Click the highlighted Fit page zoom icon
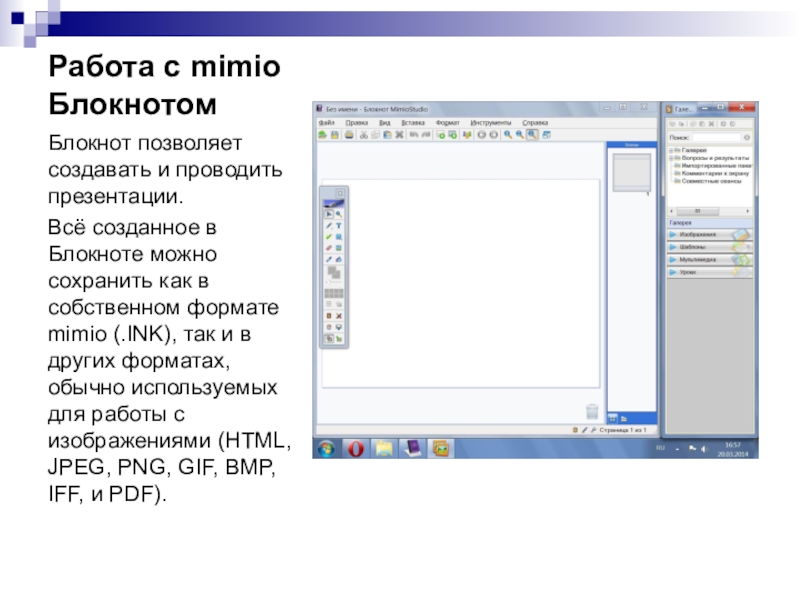 [x=532, y=135]
